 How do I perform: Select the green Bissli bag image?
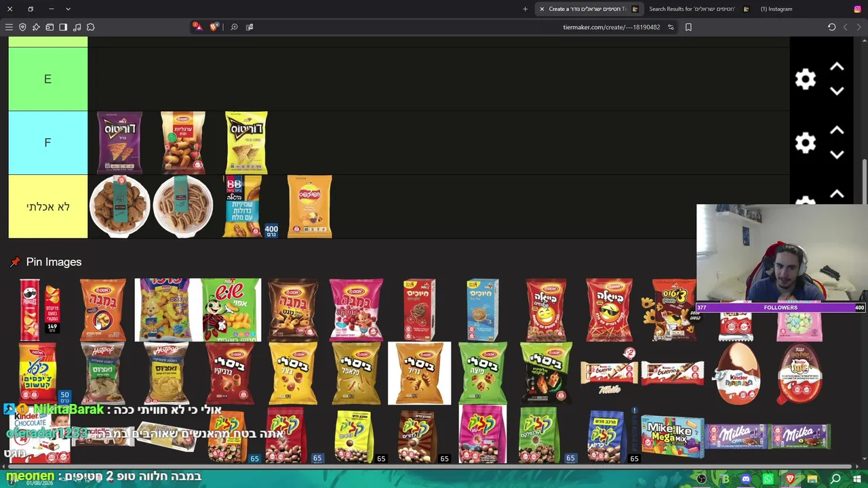(x=483, y=373)
